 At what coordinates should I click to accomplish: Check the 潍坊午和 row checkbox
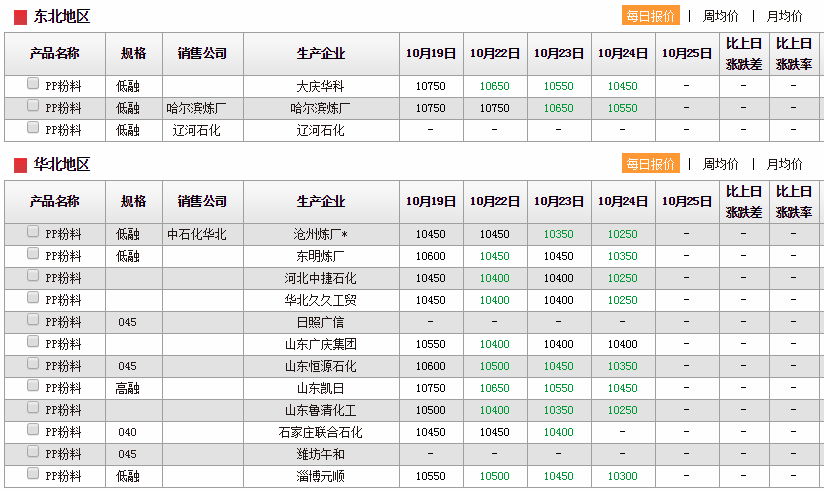click(33, 452)
